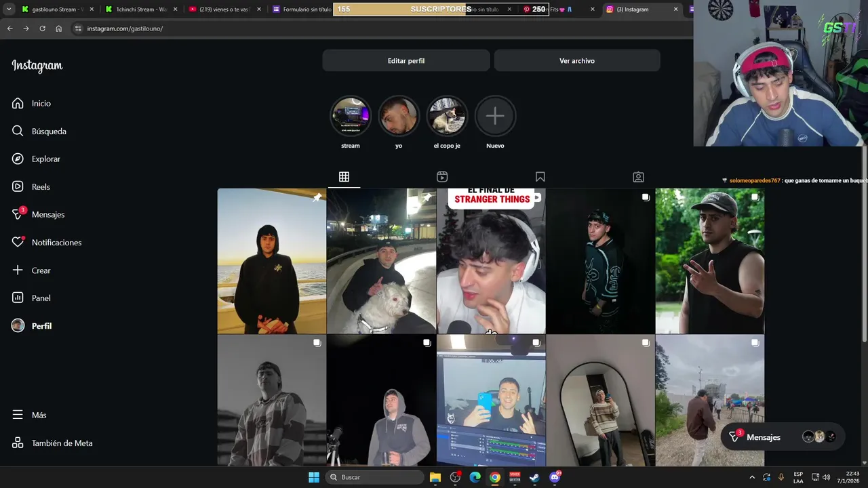Image resolution: width=868 pixels, height=488 pixels.
Task: Open the Explorar compass icon
Action: coord(18,159)
